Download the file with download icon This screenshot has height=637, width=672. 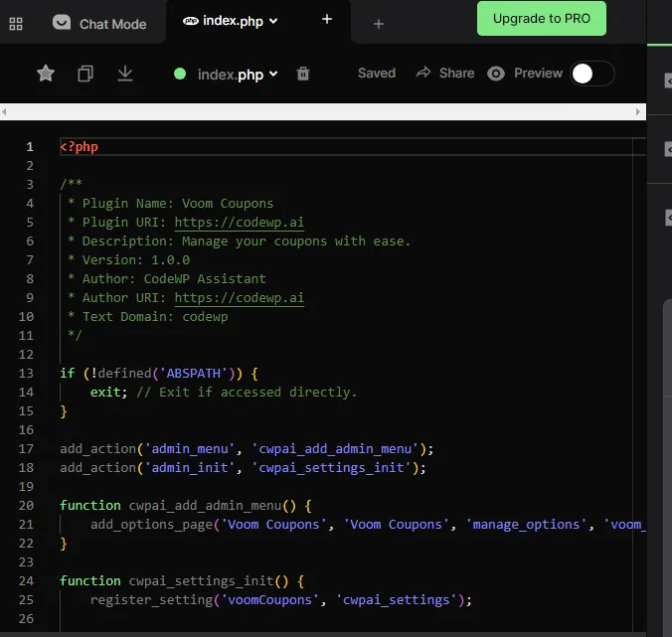[125, 74]
